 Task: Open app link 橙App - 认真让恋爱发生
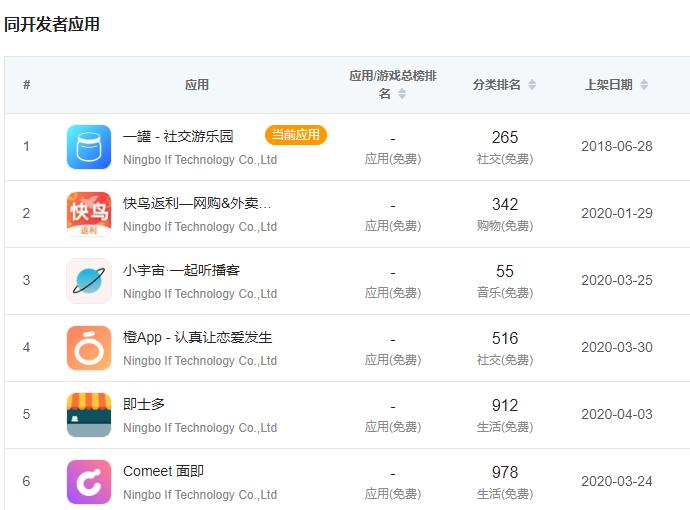tap(198, 338)
